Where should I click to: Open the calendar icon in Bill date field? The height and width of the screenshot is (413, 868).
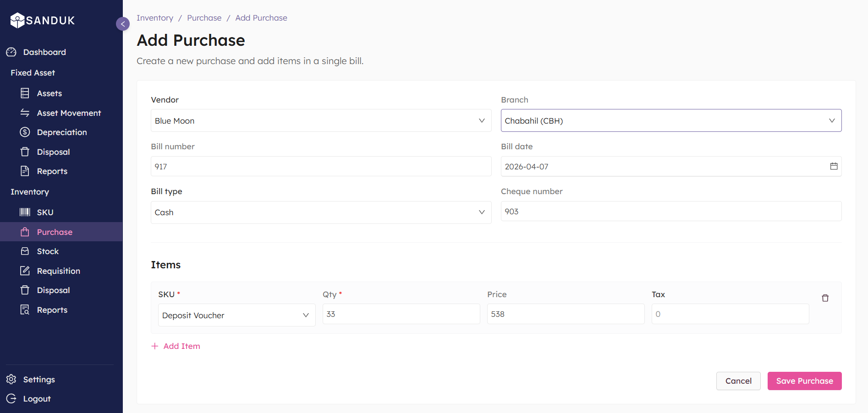(833, 166)
